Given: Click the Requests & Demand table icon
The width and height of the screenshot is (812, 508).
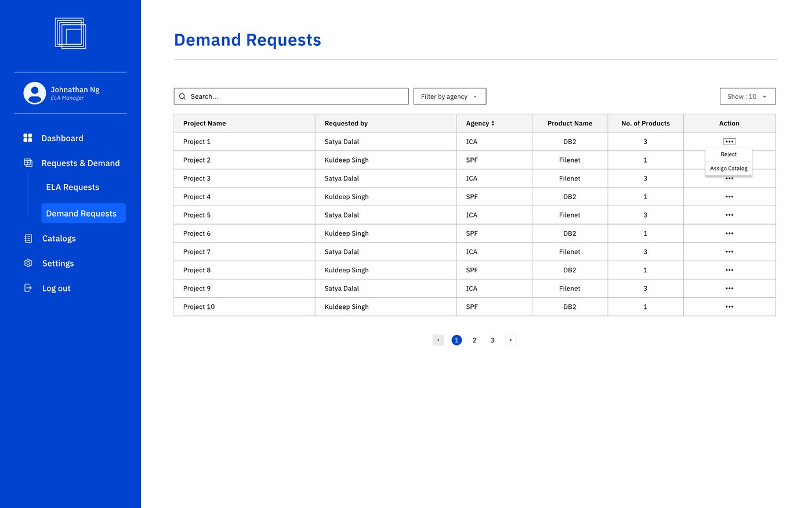Looking at the screenshot, I should tap(28, 163).
